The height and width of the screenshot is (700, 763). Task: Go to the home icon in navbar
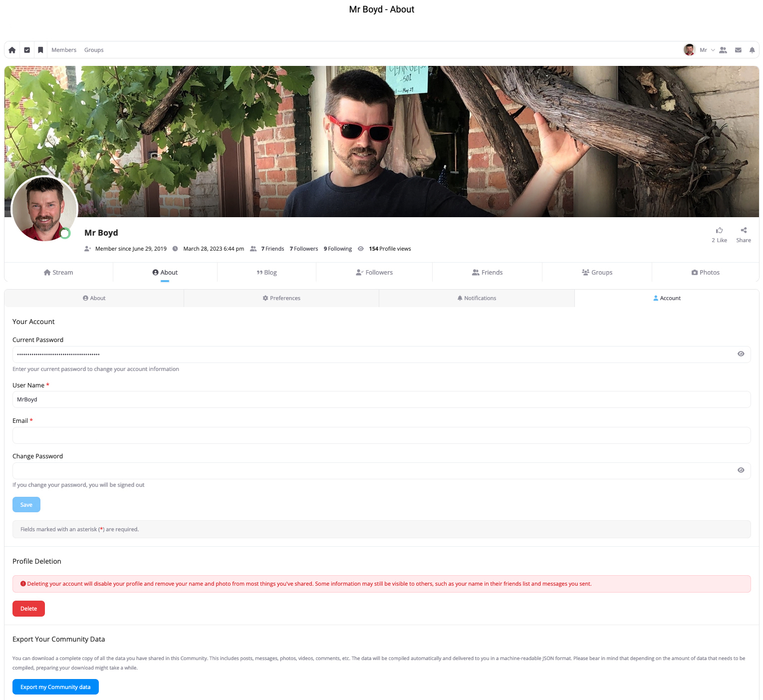point(12,50)
